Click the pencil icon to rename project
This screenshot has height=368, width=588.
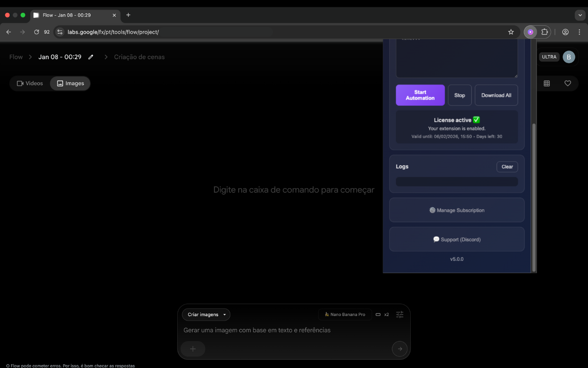click(x=91, y=57)
